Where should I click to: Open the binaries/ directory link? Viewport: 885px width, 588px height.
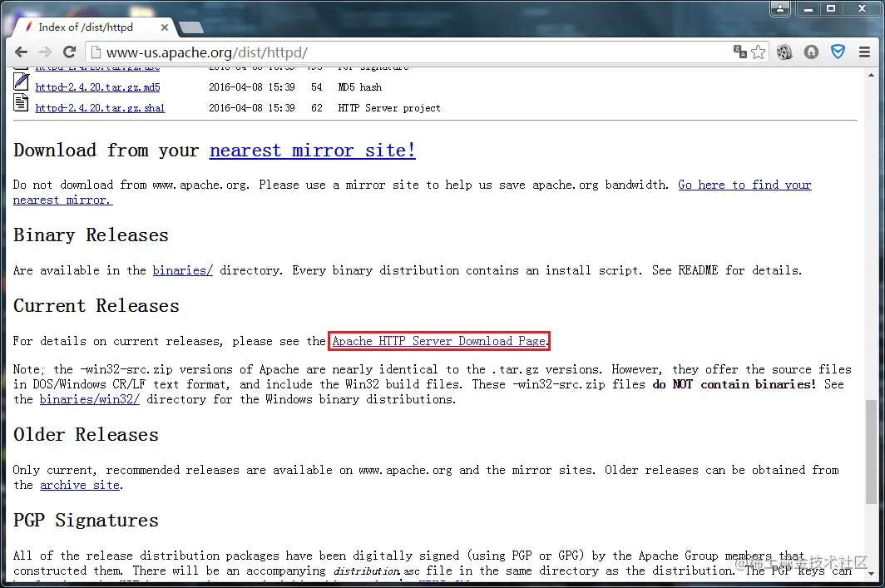point(182,270)
